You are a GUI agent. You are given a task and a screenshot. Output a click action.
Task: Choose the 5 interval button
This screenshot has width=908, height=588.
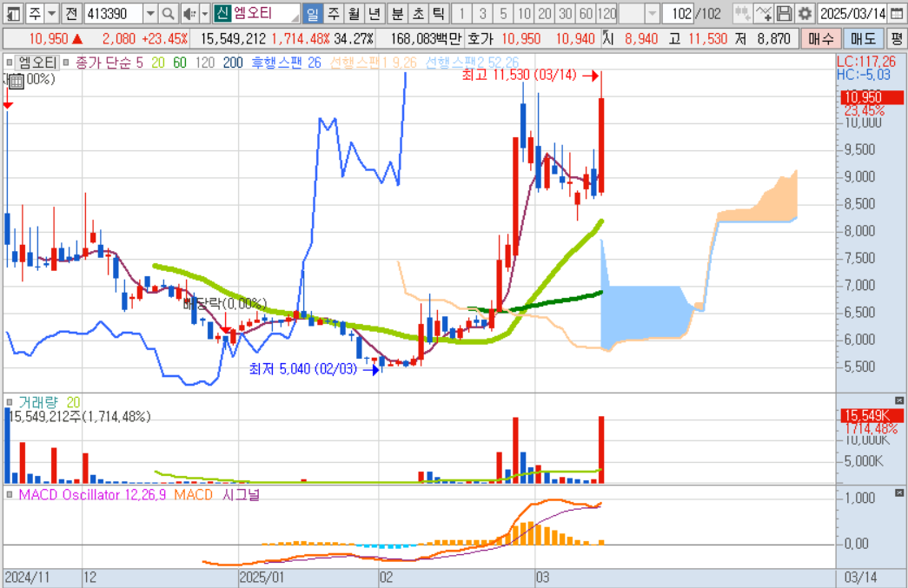[503, 13]
